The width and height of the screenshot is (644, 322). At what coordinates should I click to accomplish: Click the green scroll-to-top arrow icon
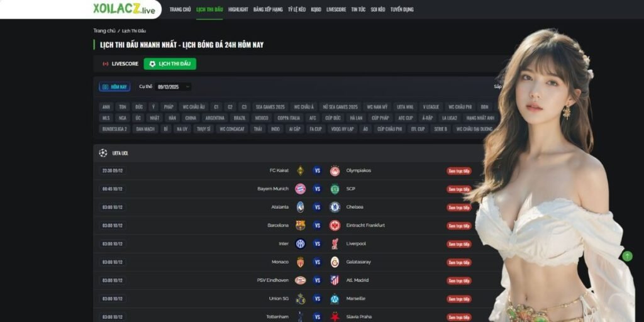[x=627, y=257]
